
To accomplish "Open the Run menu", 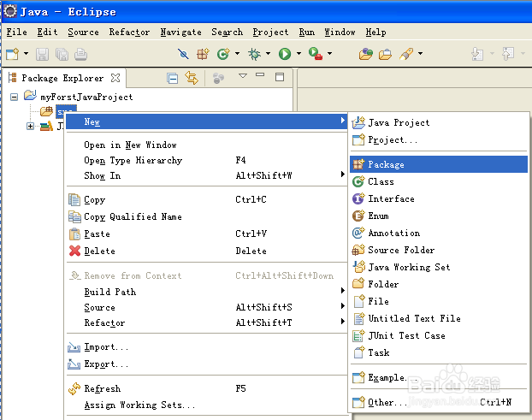I will (307, 32).
